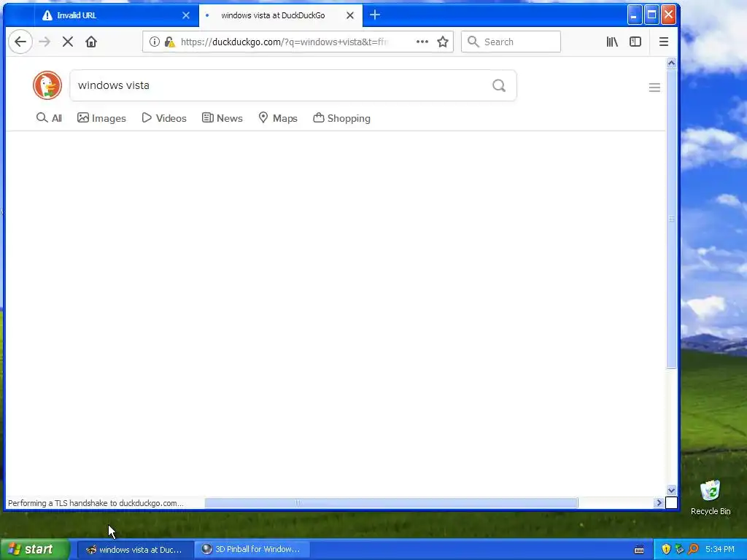Close the DuckDuckGo tab
The image size is (747, 560).
(x=350, y=15)
